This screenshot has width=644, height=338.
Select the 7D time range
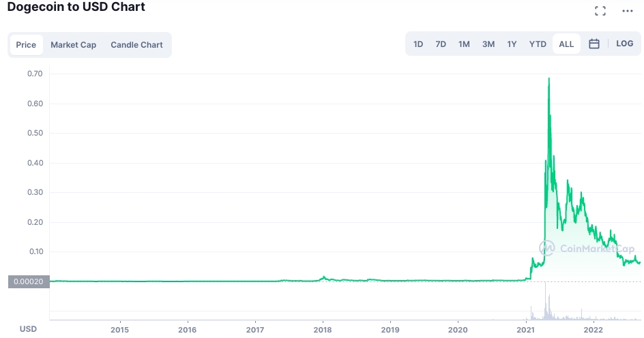click(441, 44)
